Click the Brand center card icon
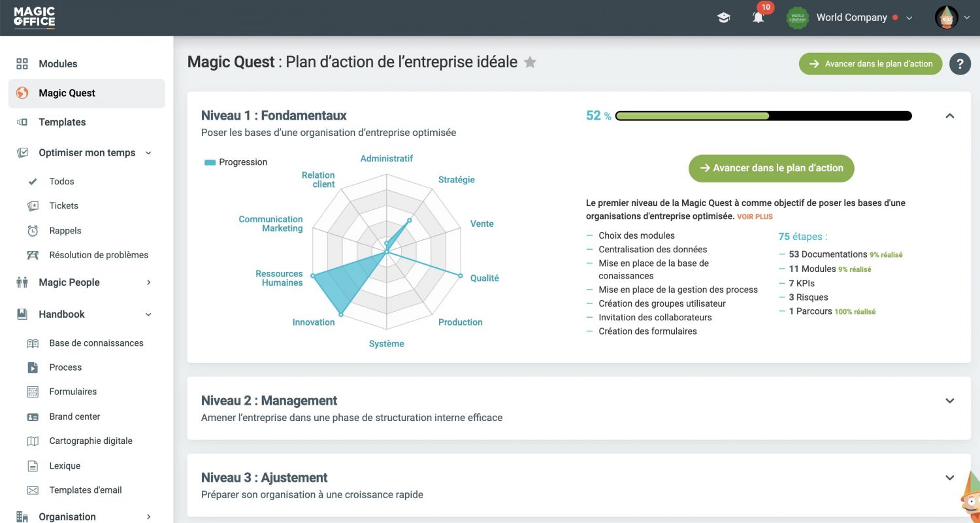980x523 pixels. pyautogui.click(x=33, y=416)
